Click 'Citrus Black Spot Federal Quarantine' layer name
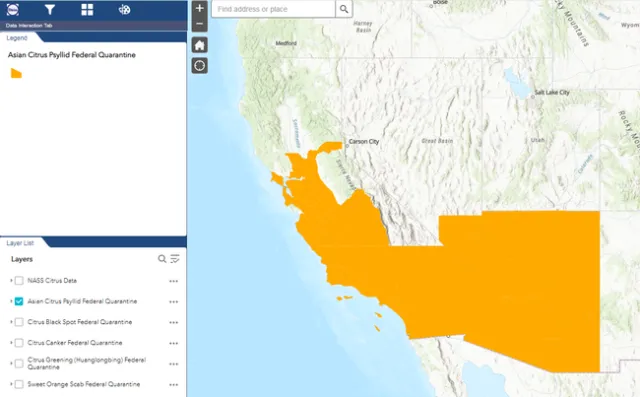This screenshot has width=640, height=397. 80,322
